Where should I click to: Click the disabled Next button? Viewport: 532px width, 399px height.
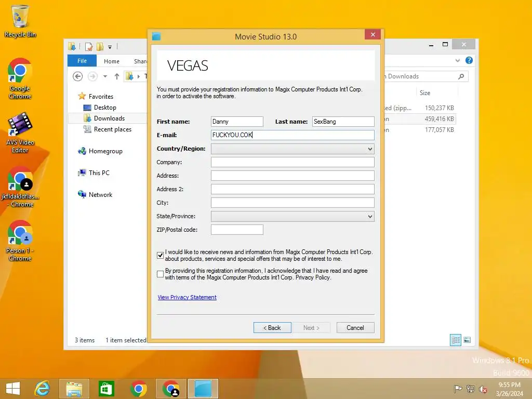click(x=311, y=327)
